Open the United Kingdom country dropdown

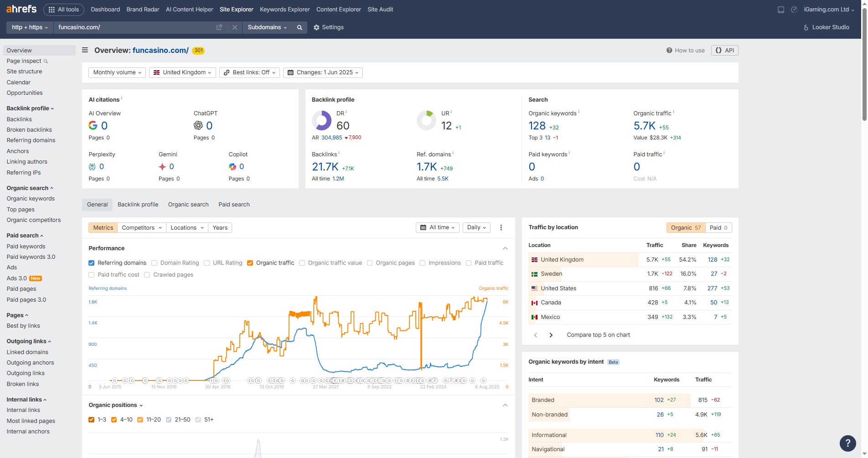182,72
